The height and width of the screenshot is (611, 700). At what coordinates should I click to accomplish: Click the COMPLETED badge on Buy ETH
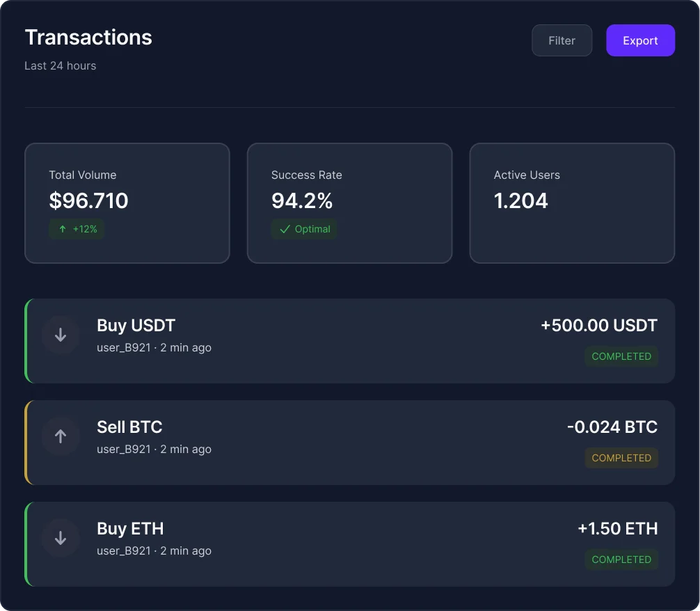[621, 560]
